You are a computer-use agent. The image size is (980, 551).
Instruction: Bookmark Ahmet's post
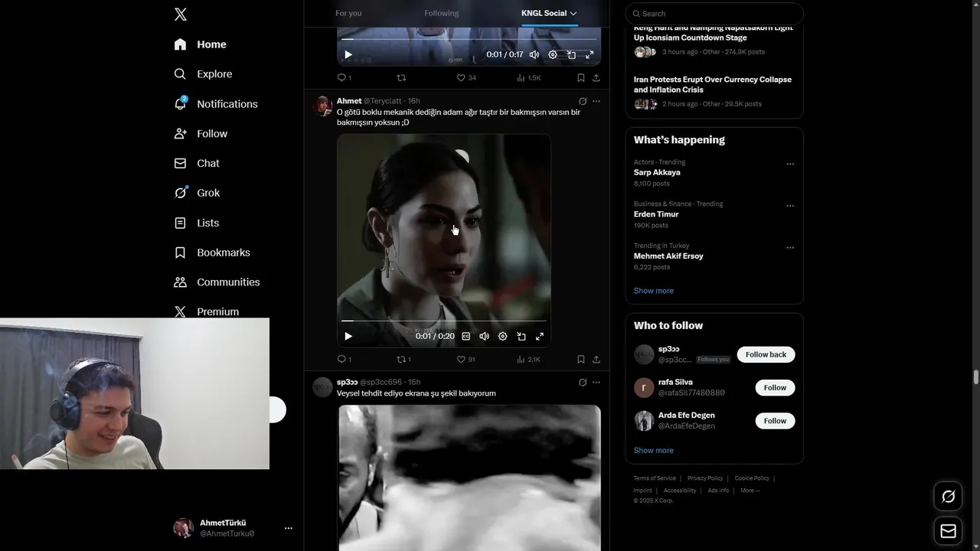click(x=580, y=360)
